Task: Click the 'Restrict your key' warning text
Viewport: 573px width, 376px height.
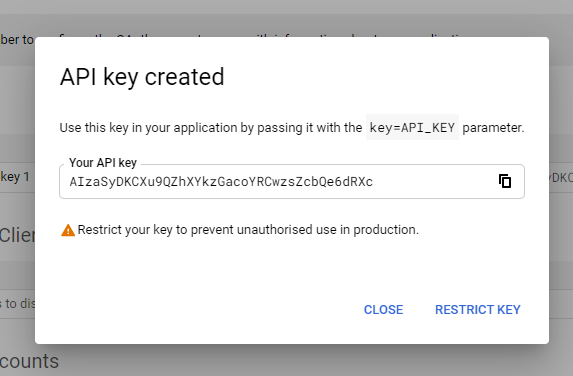Action: tap(248, 230)
